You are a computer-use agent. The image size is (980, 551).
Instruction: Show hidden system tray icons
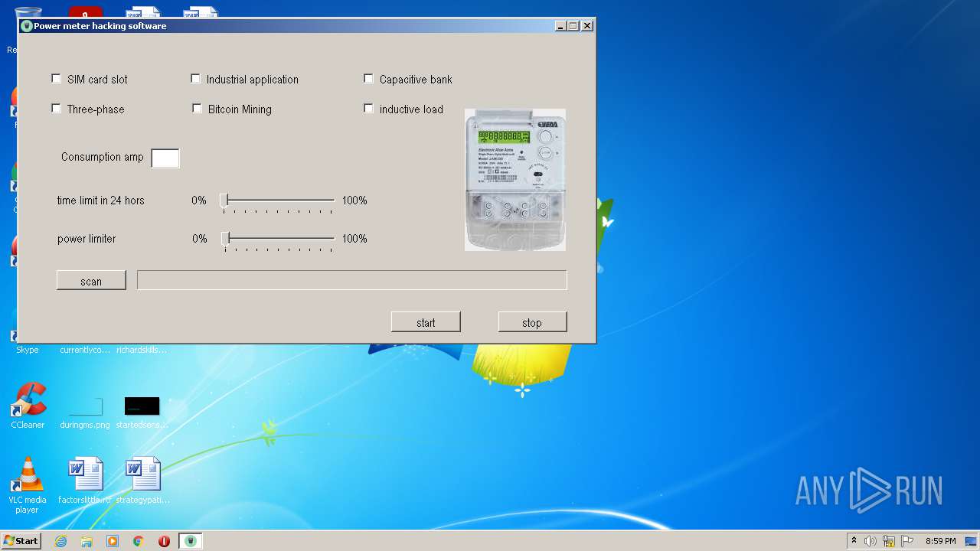[854, 541]
